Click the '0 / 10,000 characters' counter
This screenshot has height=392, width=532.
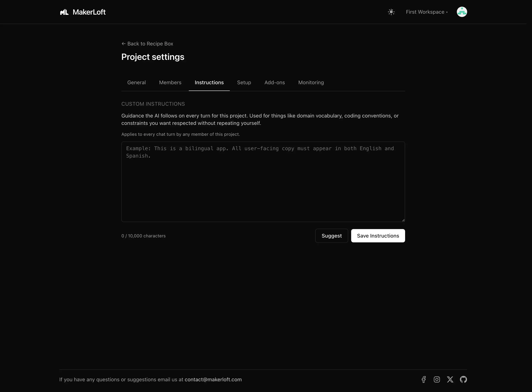pos(143,236)
